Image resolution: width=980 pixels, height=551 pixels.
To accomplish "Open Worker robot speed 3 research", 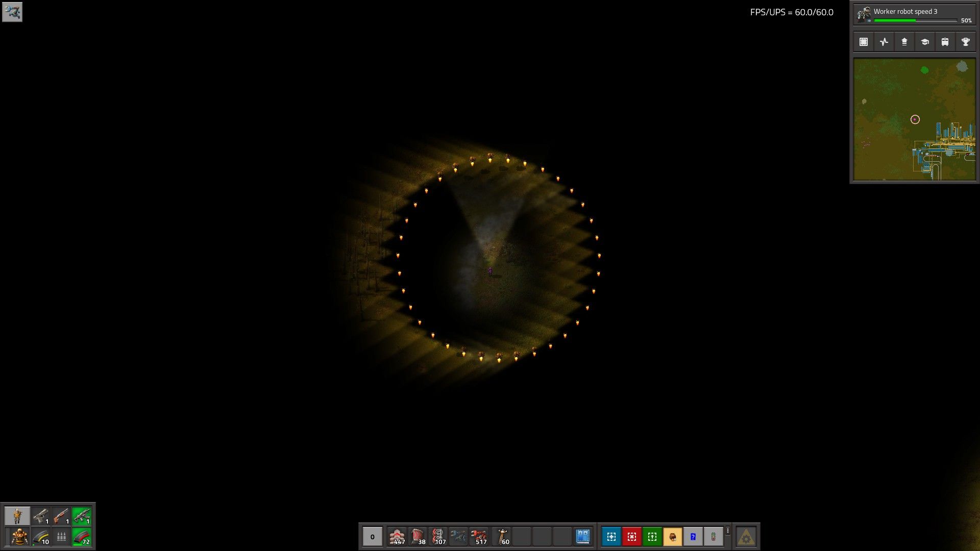I will pos(905,11).
